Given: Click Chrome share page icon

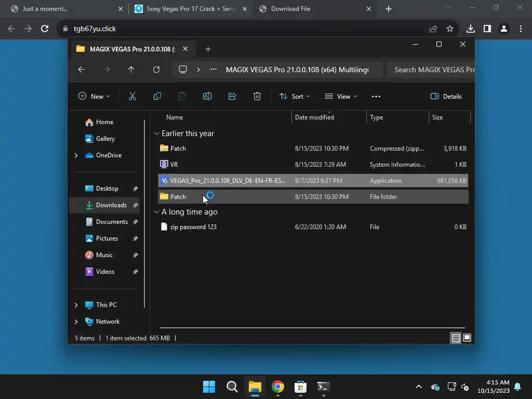Looking at the screenshot, I should coord(433,29).
